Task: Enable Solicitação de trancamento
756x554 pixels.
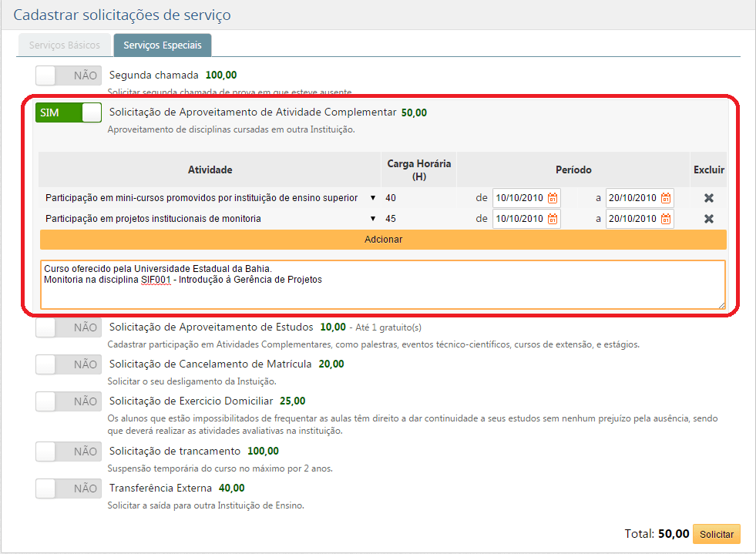Action: 68,452
